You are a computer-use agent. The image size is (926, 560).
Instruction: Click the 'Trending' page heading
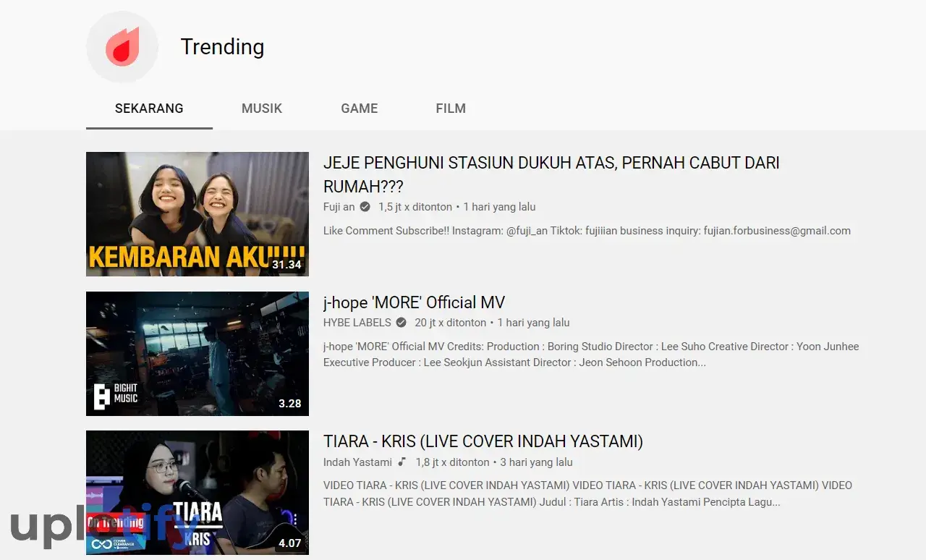click(222, 47)
